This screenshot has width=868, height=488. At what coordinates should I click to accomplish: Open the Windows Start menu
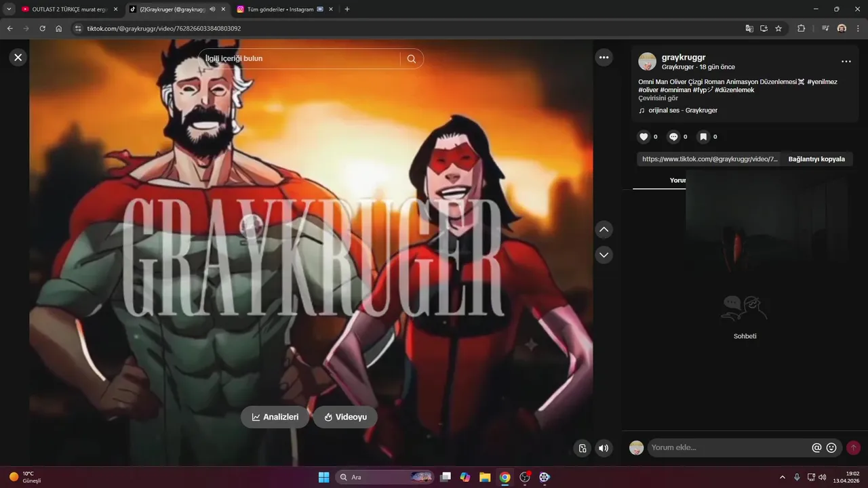323,477
